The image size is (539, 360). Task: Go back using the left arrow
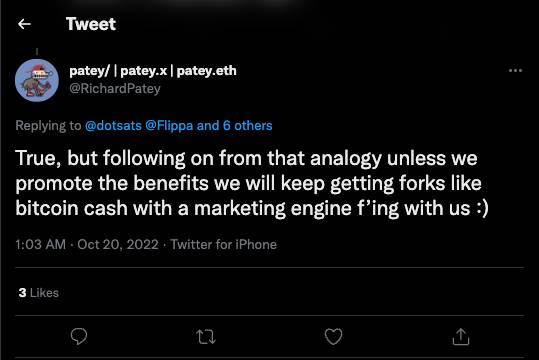point(24,24)
